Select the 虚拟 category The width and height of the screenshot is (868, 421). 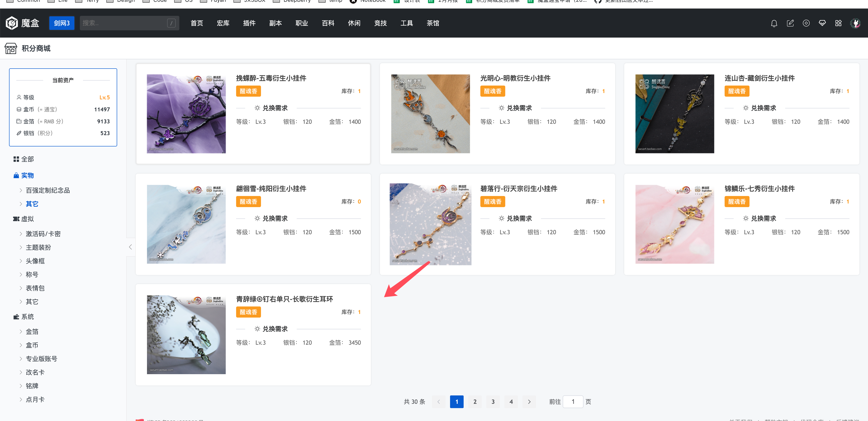[24, 219]
